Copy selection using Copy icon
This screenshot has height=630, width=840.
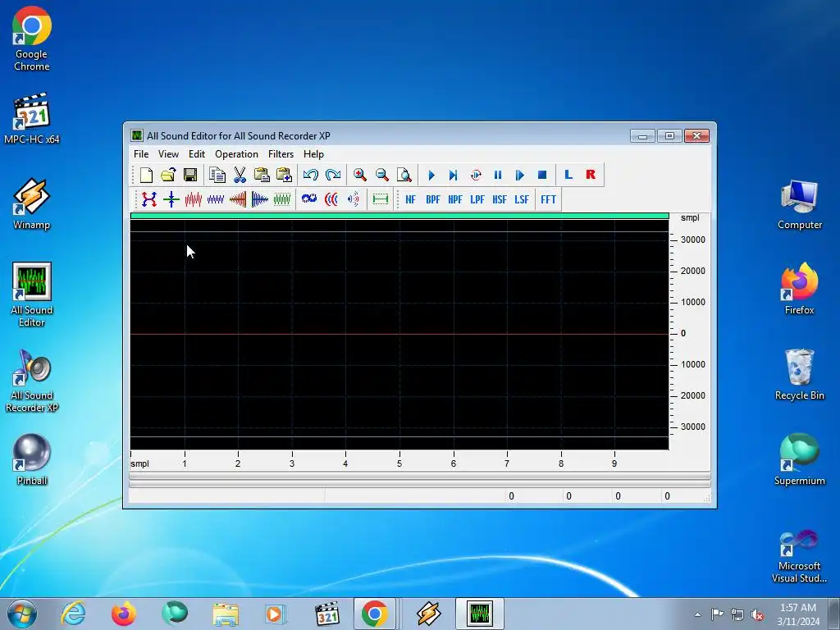[217, 176]
